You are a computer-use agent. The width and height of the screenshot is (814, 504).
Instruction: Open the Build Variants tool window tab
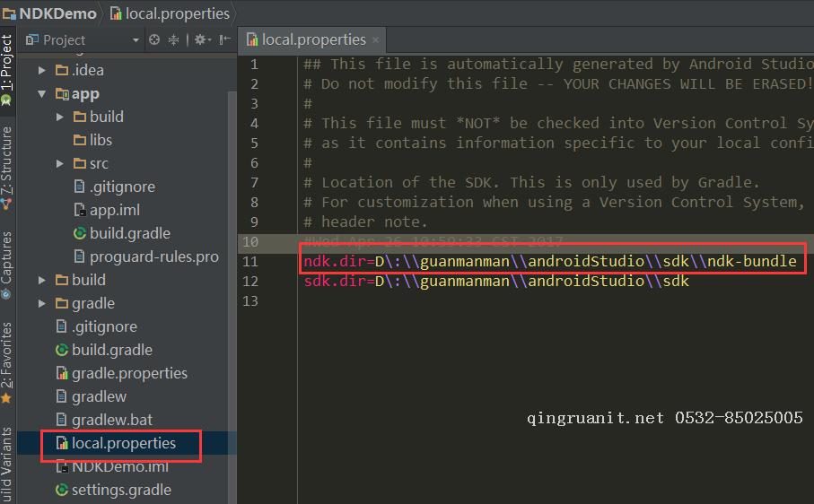[7, 465]
